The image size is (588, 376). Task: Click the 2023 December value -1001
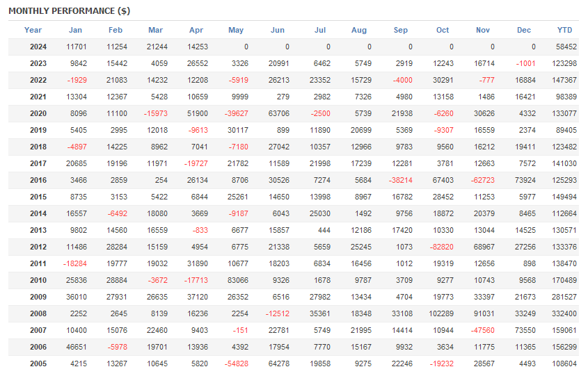(526, 63)
